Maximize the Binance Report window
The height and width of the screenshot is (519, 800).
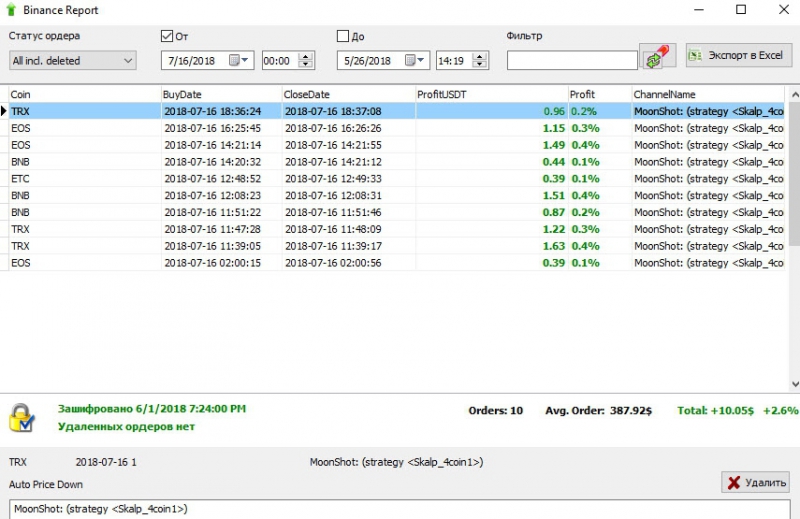pos(741,10)
